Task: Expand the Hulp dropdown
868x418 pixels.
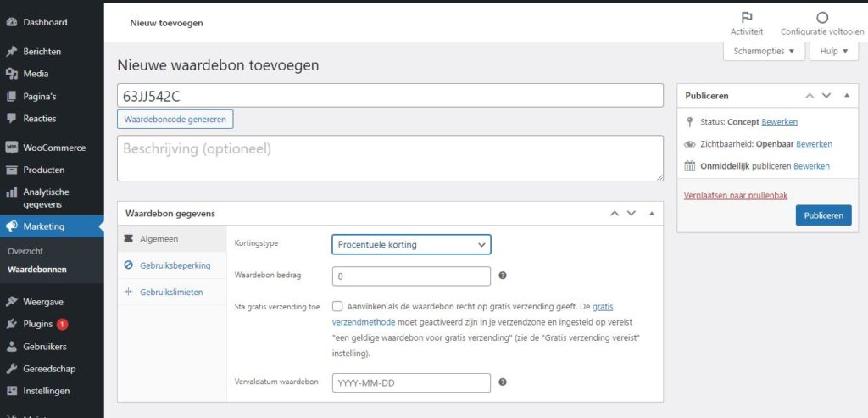Action: click(x=834, y=51)
